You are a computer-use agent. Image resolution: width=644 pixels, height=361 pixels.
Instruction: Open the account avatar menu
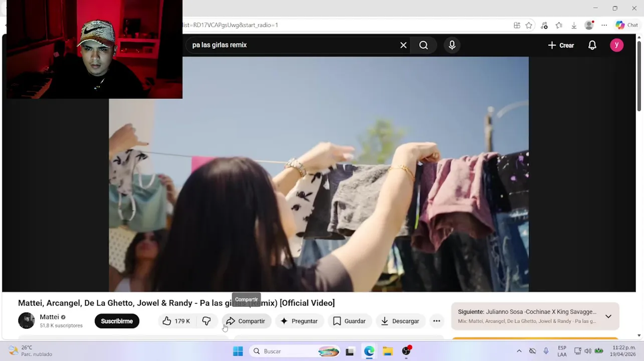[616, 45]
